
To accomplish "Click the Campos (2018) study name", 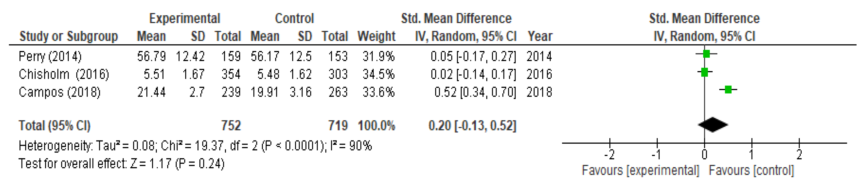I will coord(60,92).
